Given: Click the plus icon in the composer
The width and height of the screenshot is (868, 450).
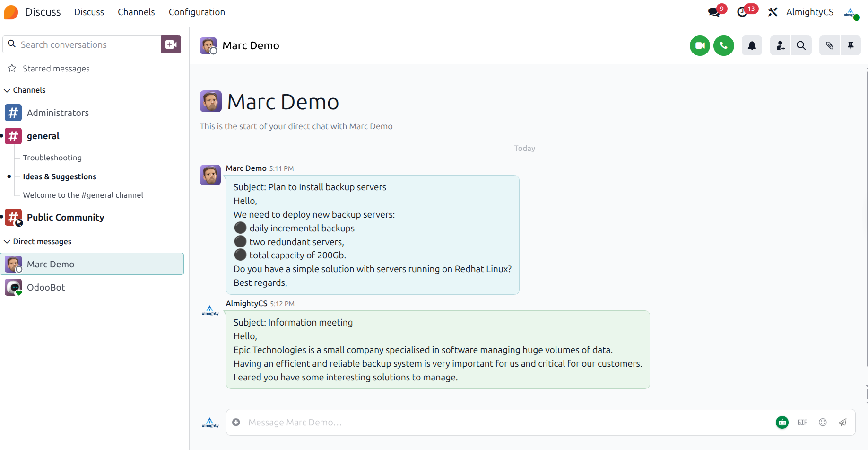Looking at the screenshot, I should [236, 422].
